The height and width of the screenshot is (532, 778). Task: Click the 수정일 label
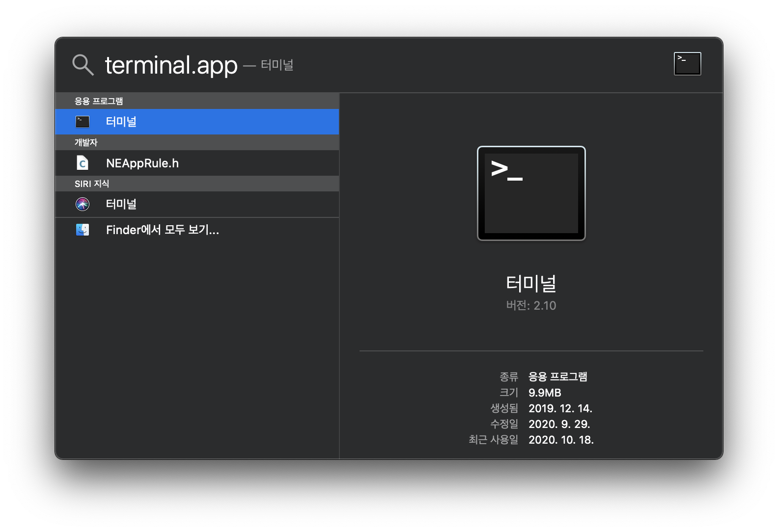click(x=504, y=424)
